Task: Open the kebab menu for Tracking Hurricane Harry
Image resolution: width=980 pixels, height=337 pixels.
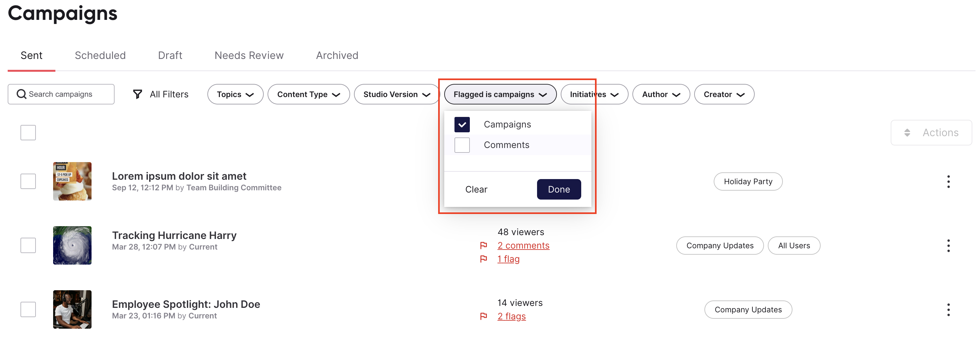Action: tap(948, 246)
